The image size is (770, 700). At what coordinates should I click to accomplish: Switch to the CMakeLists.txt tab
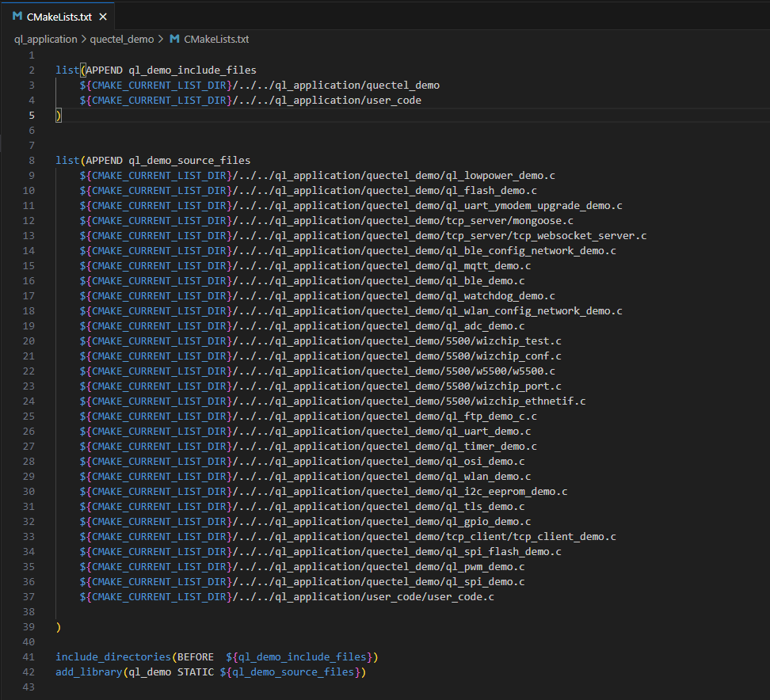click(x=55, y=15)
